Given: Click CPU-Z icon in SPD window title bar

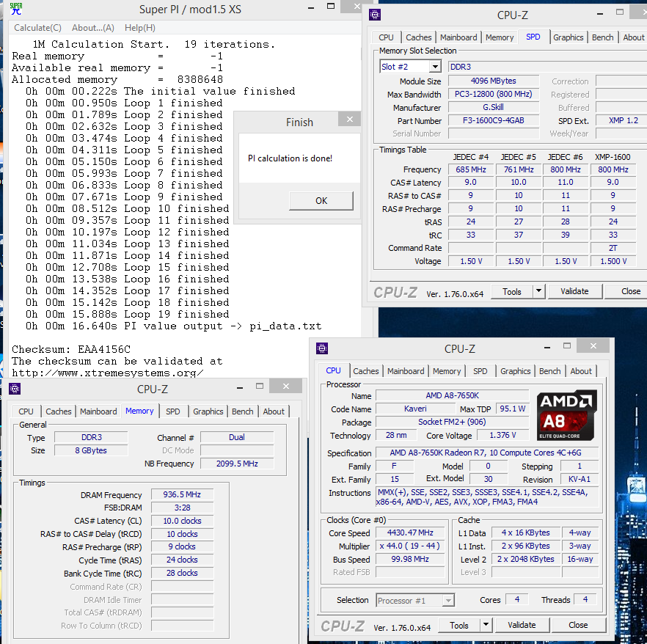Looking at the screenshot, I should [x=375, y=15].
